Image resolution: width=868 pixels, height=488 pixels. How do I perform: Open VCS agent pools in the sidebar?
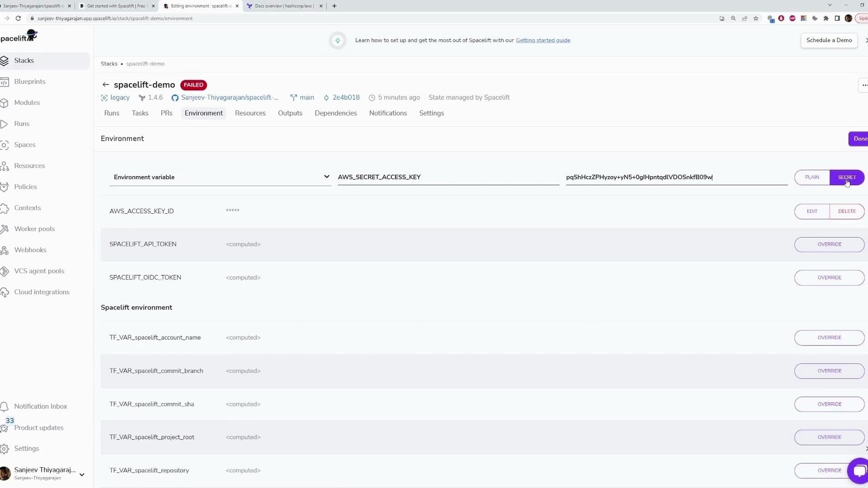coord(39,271)
